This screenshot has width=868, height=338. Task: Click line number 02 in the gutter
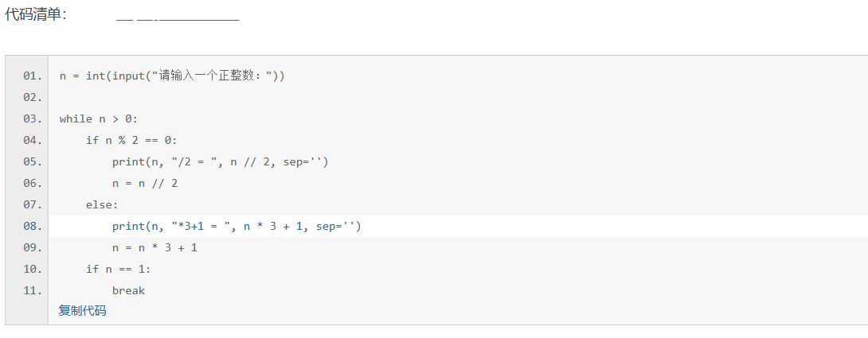click(x=32, y=98)
